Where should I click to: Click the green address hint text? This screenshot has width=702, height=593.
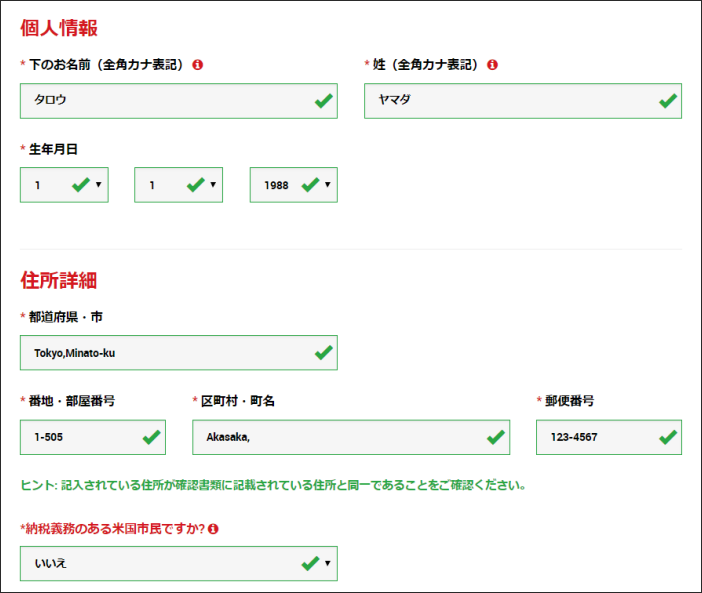pyautogui.click(x=274, y=485)
